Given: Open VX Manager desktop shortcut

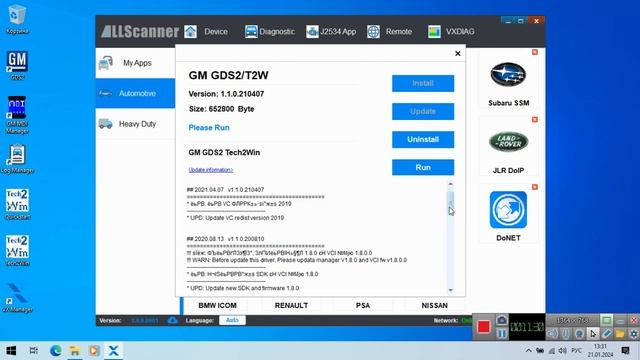Looking at the screenshot, I should click(x=17, y=298).
